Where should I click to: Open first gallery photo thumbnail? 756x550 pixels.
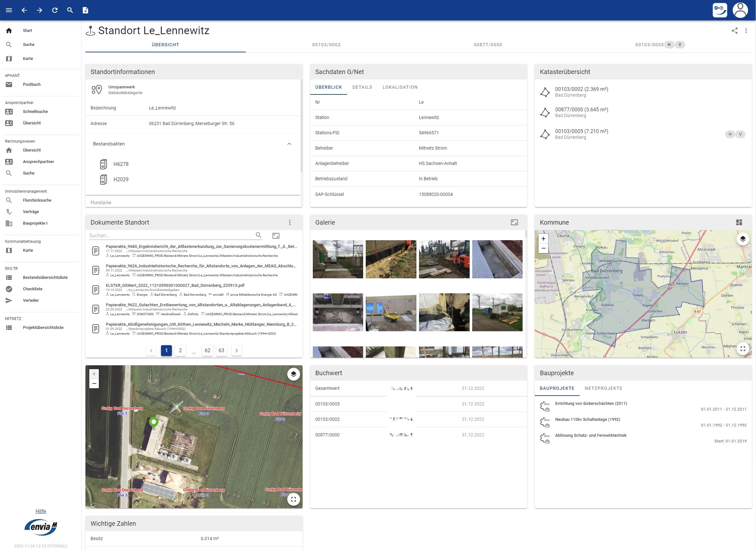coord(337,259)
